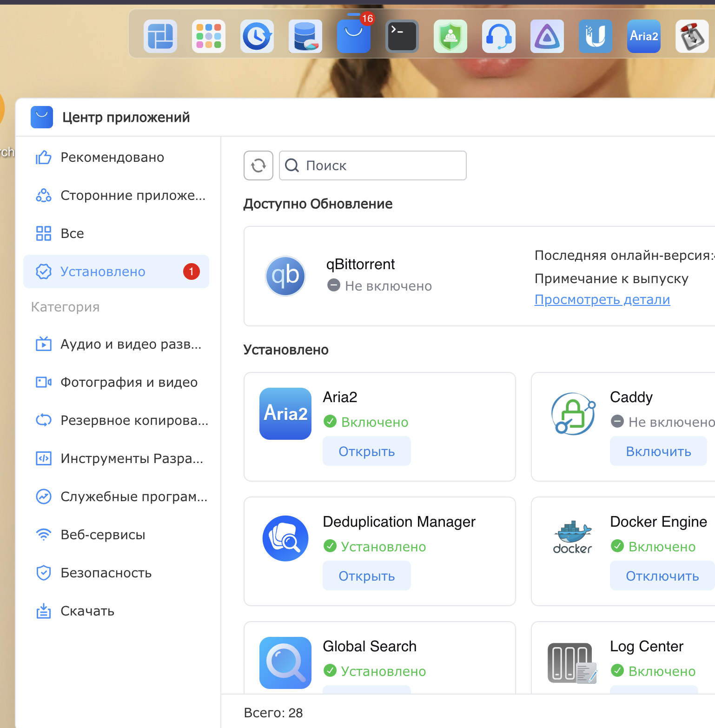Open Резервное копирование category
This screenshot has width=715, height=728.
[x=116, y=420]
